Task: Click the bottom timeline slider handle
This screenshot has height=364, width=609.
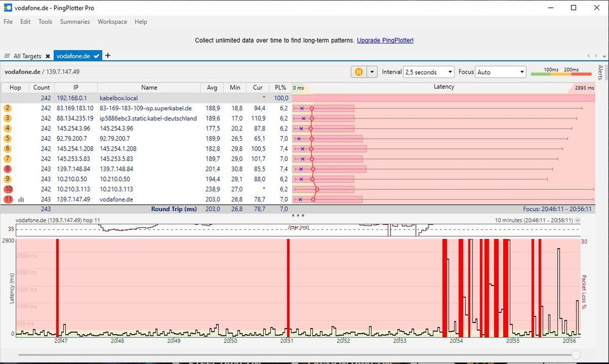Action: [575, 355]
